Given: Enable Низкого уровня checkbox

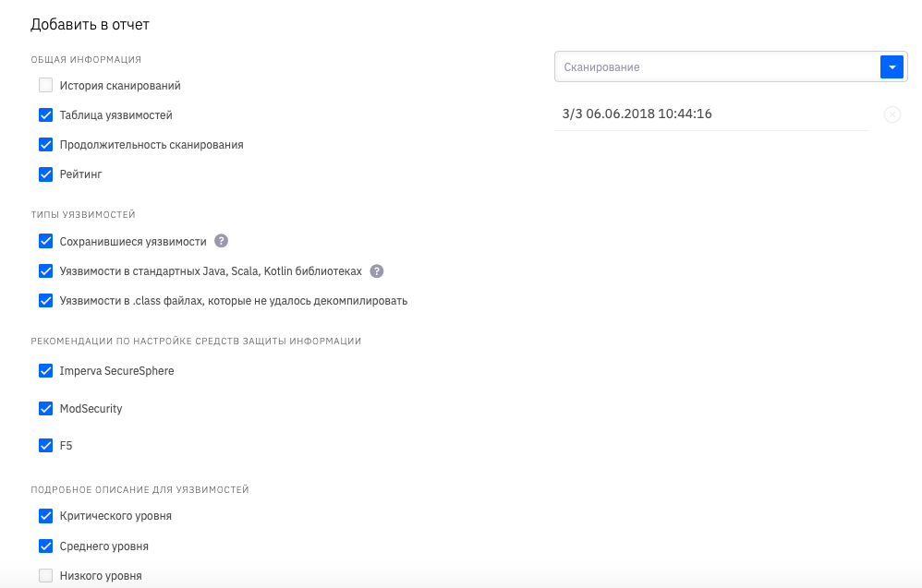Looking at the screenshot, I should tap(45, 576).
